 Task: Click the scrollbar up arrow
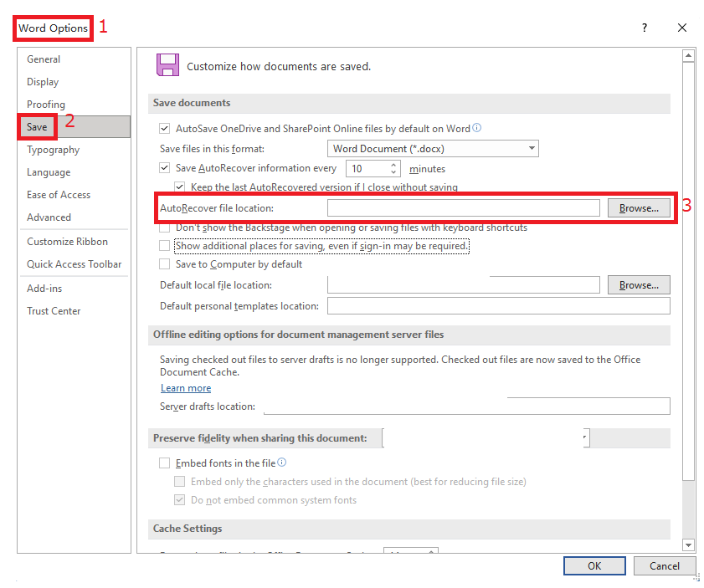pos(688,55)
